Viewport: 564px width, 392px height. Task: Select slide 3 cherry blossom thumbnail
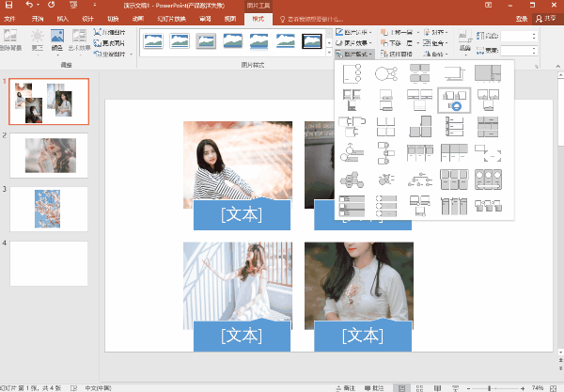point(49,209)
